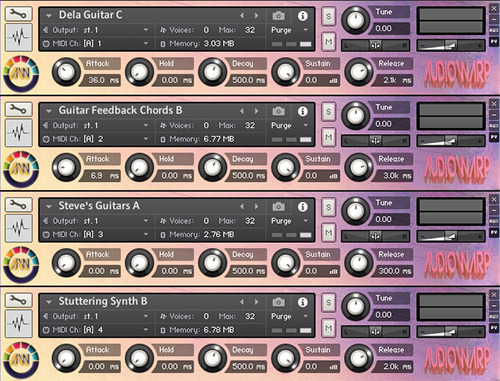Click Release knob of Guitar Feedback Chords B
The image size is (500, 381).
click(x=359, y=167)
